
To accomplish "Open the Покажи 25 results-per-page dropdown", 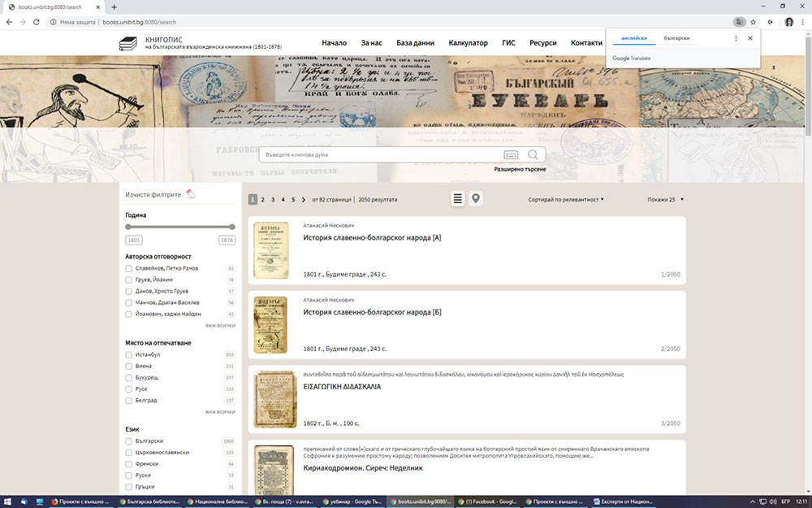I will click(665, 200).
